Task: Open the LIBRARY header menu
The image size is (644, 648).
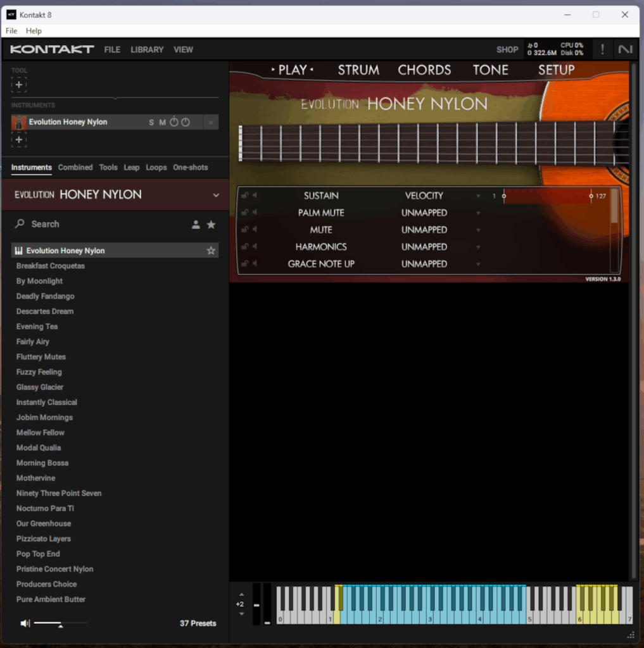Action: [147, 49]
